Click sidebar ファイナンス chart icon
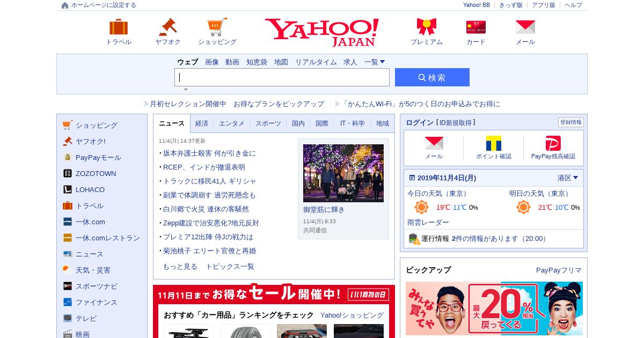Image resolution: width=644 pixels, height=338 pixels. click(x=67, y=302)
